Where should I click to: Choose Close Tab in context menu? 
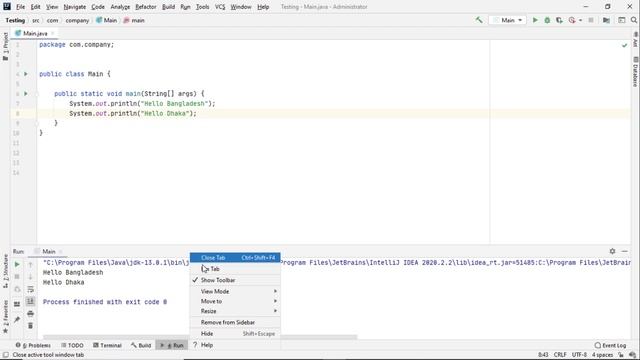coord(235,258)
